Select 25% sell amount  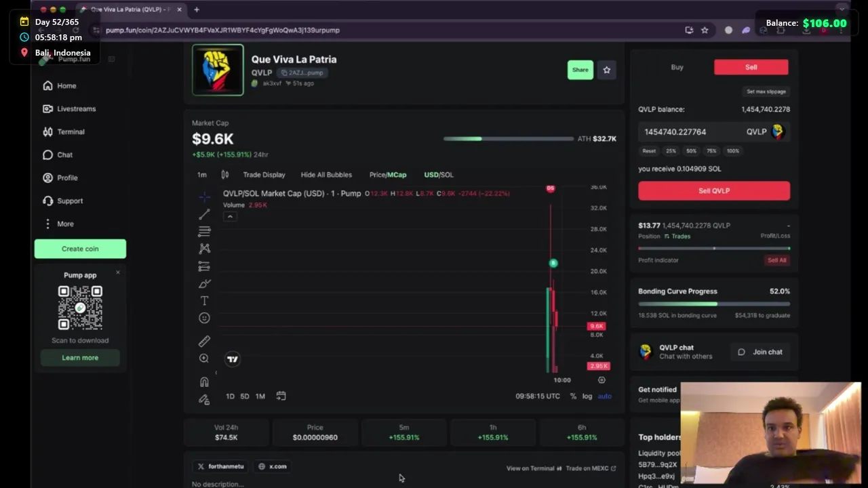click(671, 151)
